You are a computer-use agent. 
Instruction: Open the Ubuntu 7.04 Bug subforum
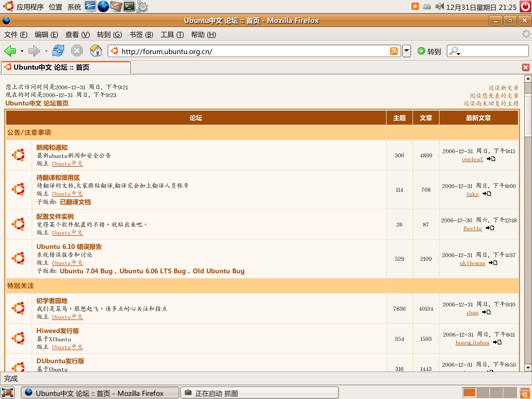[x=86, y=271]
